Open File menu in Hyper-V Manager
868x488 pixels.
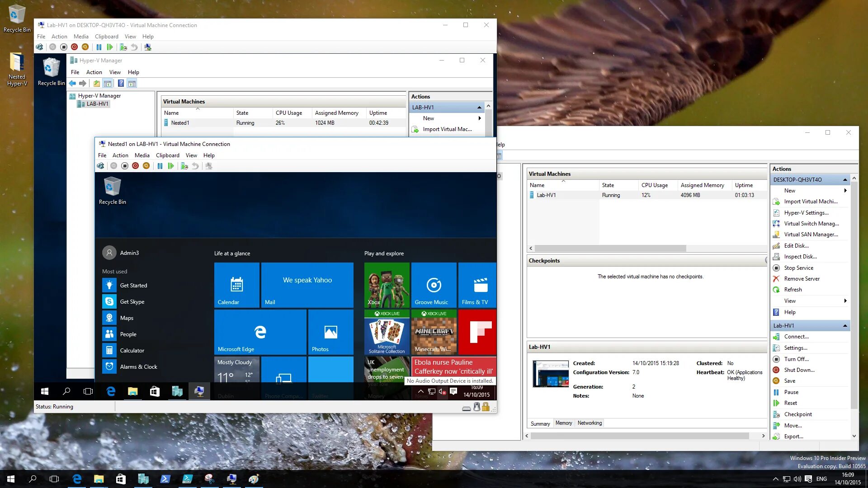tap(75, 71)
